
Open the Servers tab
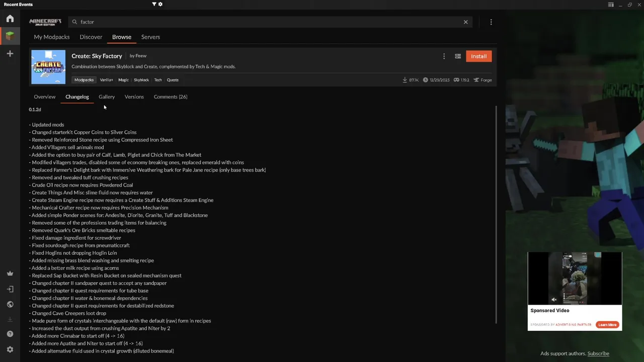pos(150,37)
